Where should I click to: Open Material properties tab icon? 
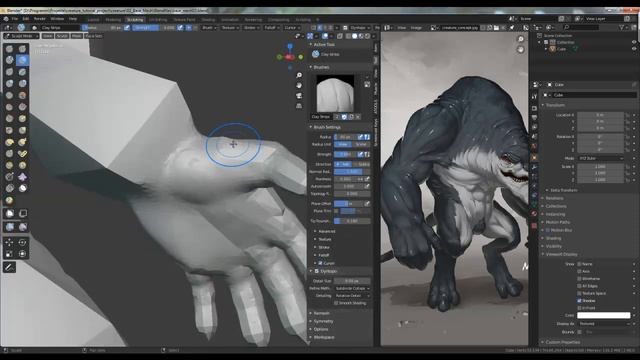point(534,213)
